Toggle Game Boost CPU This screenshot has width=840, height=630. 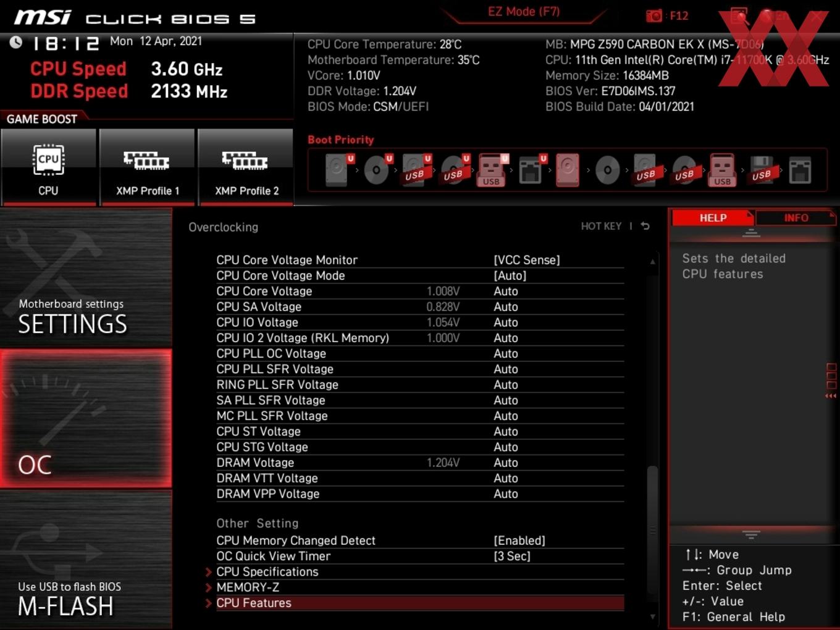(48, 167)
